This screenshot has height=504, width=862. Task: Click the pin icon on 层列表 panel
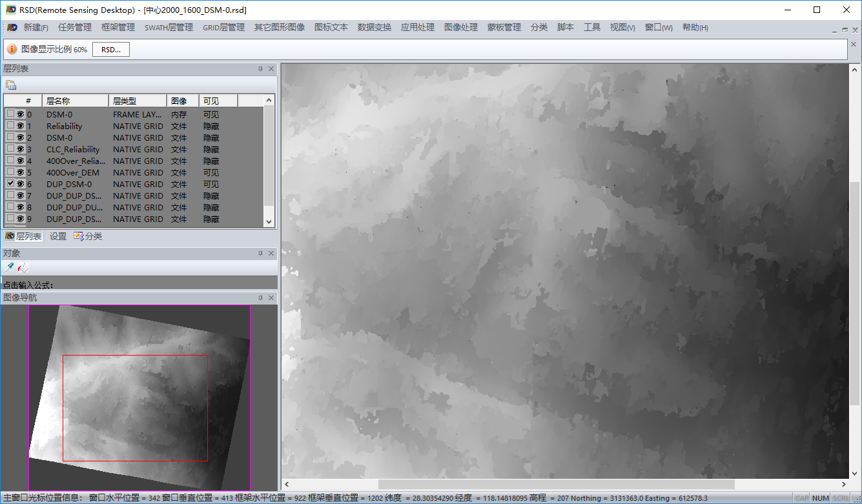coord(260,68)
